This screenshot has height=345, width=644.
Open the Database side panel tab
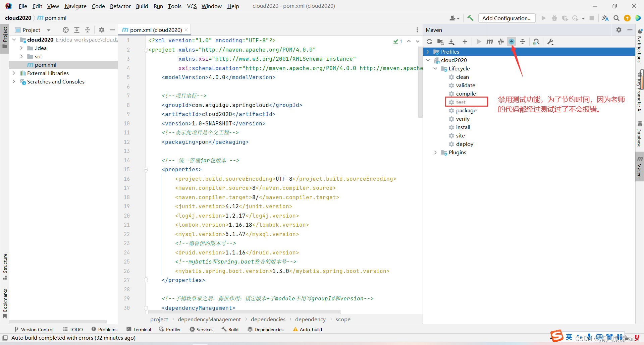(x=639, y=134)
